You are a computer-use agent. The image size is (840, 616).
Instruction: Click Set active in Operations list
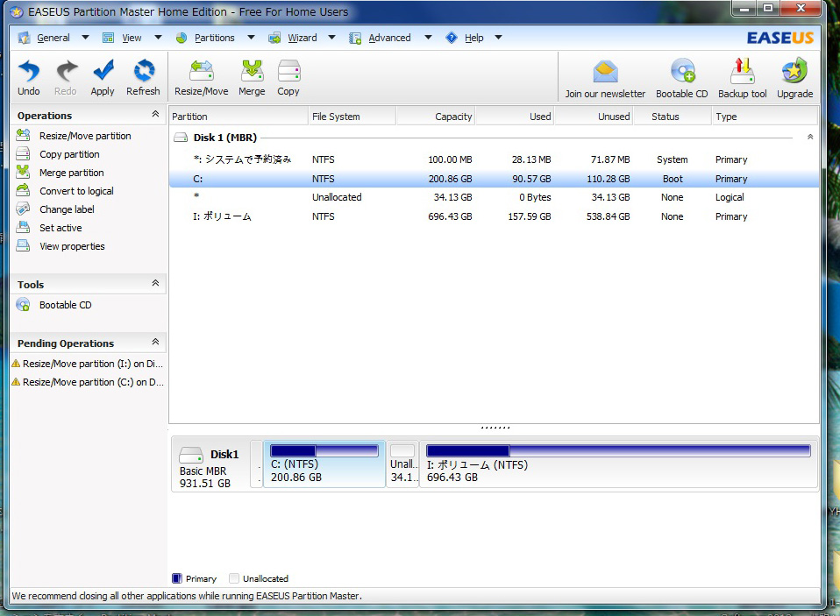61,228
